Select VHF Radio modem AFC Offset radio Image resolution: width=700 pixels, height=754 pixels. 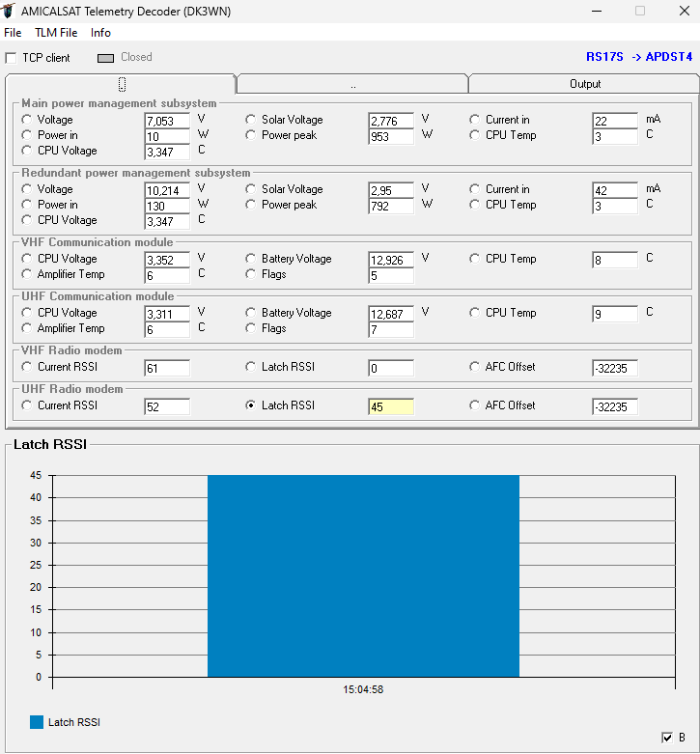point(474,367)
